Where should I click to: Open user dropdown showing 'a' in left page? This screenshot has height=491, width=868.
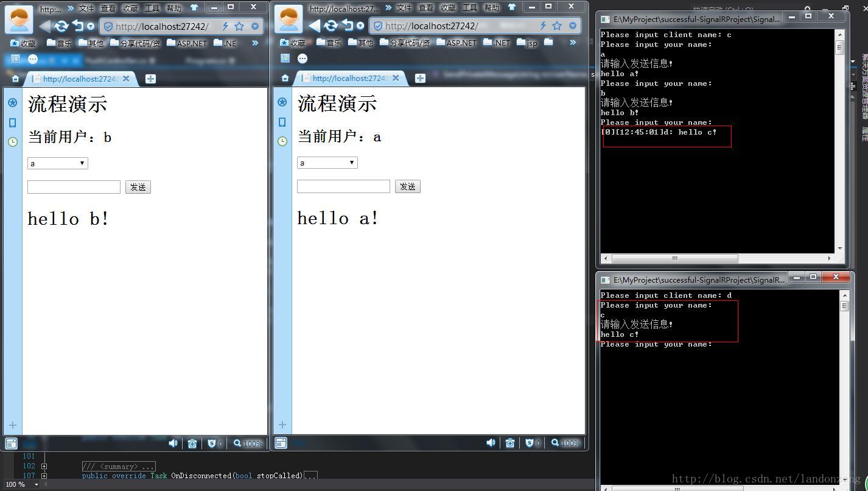[x=58, y=163]
